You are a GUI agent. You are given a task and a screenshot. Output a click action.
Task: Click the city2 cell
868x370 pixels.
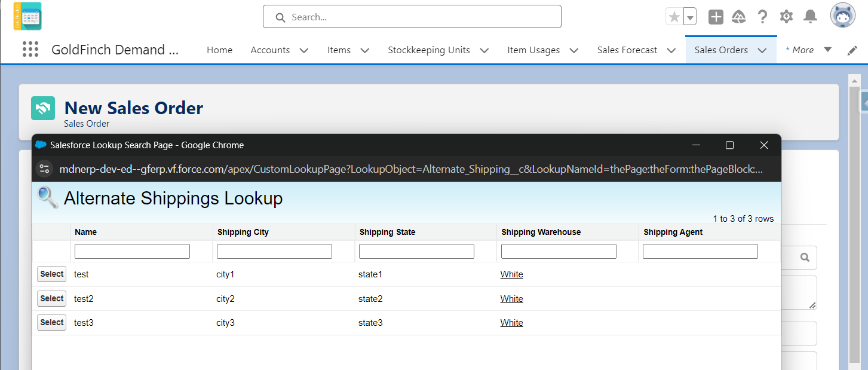[225, 299]
